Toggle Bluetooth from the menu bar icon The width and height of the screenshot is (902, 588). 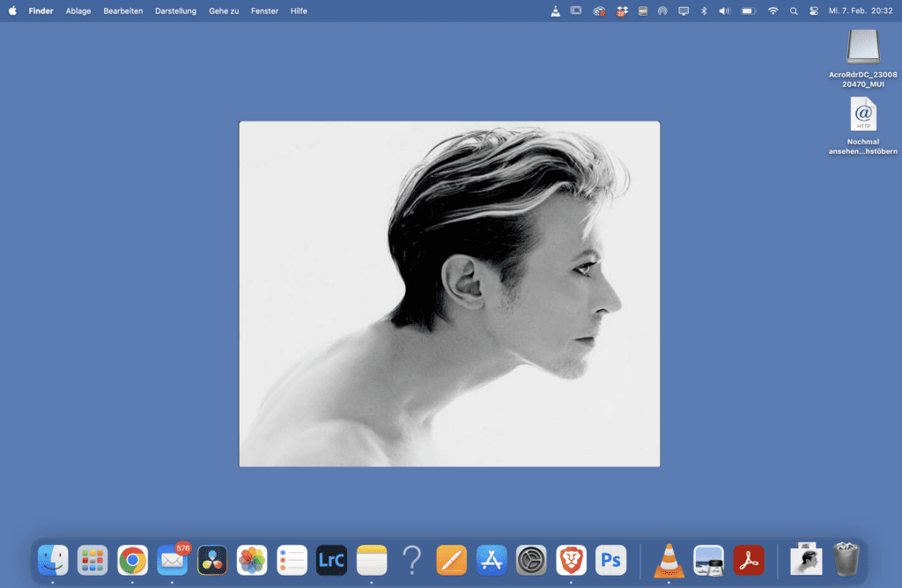pyautogui.click(x=703, y=11)
